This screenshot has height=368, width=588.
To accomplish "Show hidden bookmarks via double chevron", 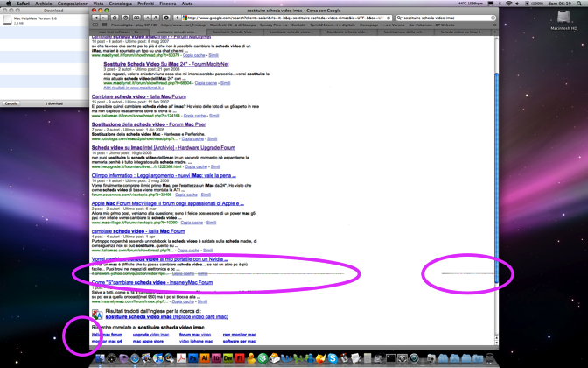I will (x=495, y=25).
